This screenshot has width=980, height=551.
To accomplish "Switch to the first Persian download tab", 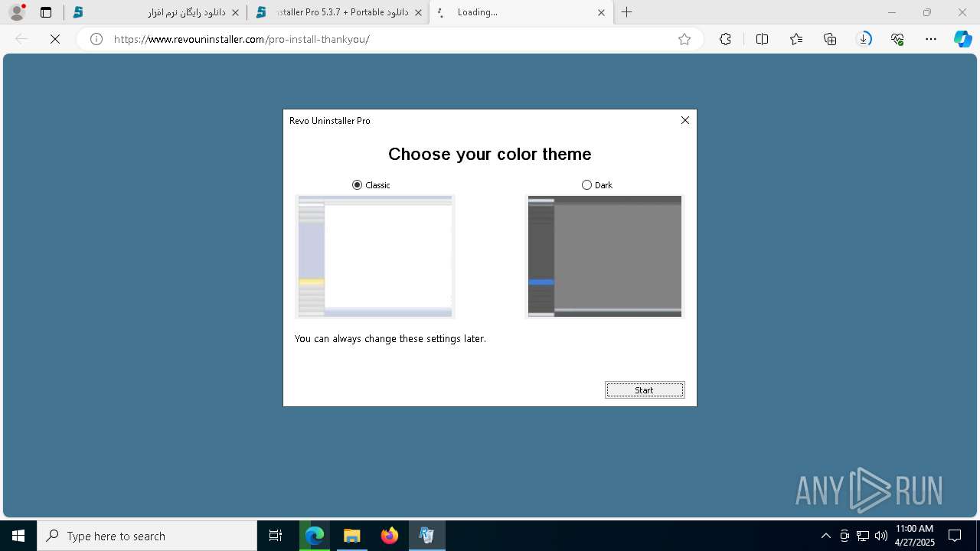I will point(155,12).
